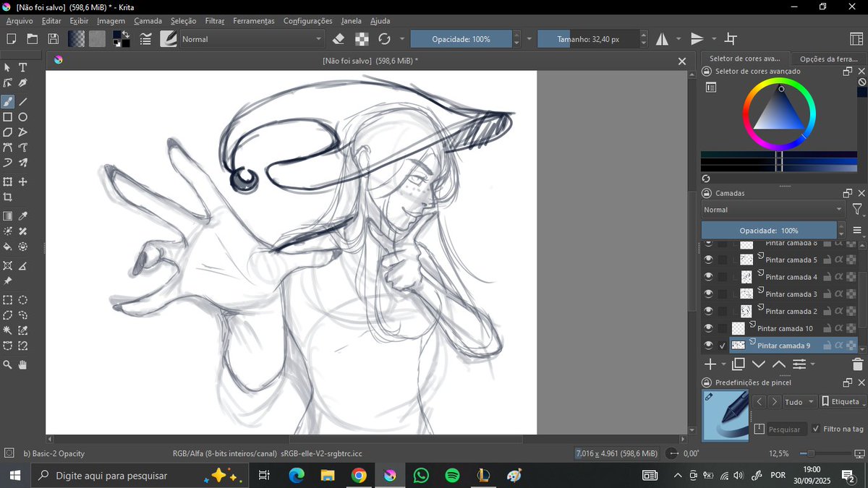The image size is (868, 488).
Task: Select the Zoom tool
Action: click(x=8, y=365)
